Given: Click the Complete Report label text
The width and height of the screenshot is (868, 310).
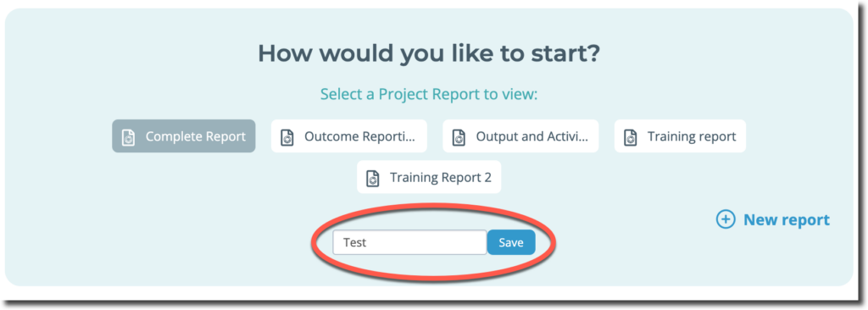Looking at the screenshot, I should 196,136.
